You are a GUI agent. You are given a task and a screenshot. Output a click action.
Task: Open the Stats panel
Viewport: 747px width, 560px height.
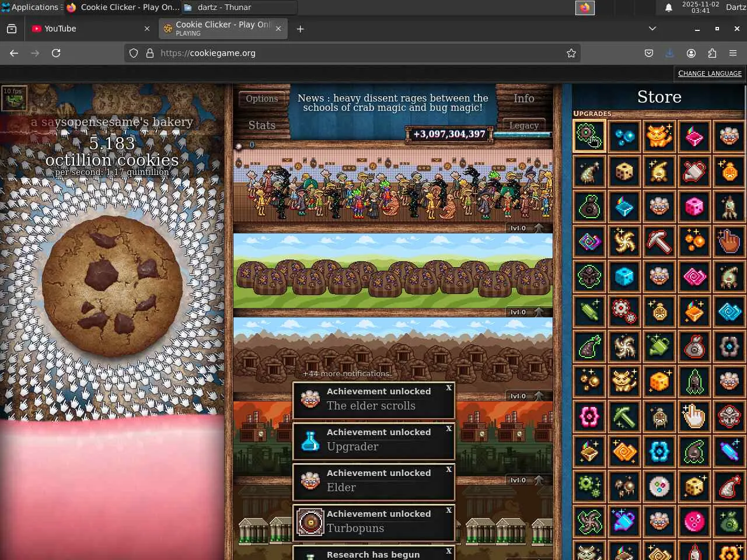pyautogui.click(x=262, y=125)
